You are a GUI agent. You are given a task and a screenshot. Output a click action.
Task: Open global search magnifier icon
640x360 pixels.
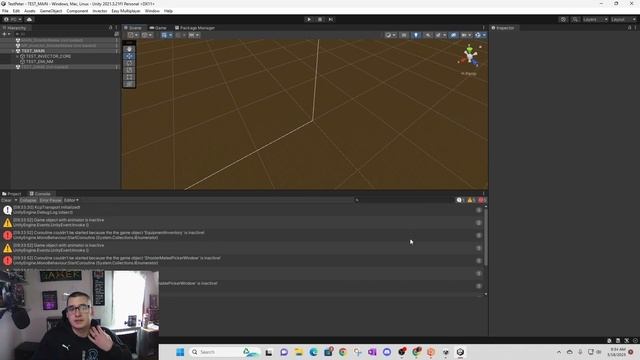[575, 19]
